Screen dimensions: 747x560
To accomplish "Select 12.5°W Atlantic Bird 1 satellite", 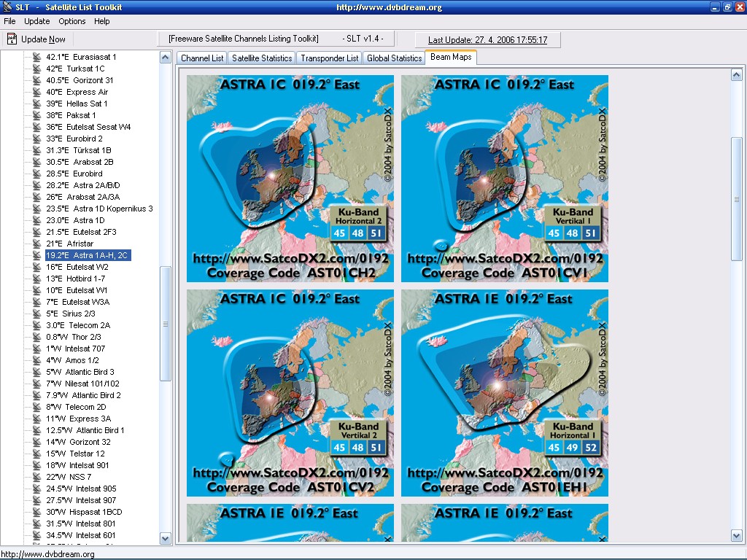I will (x=85, y=430).
